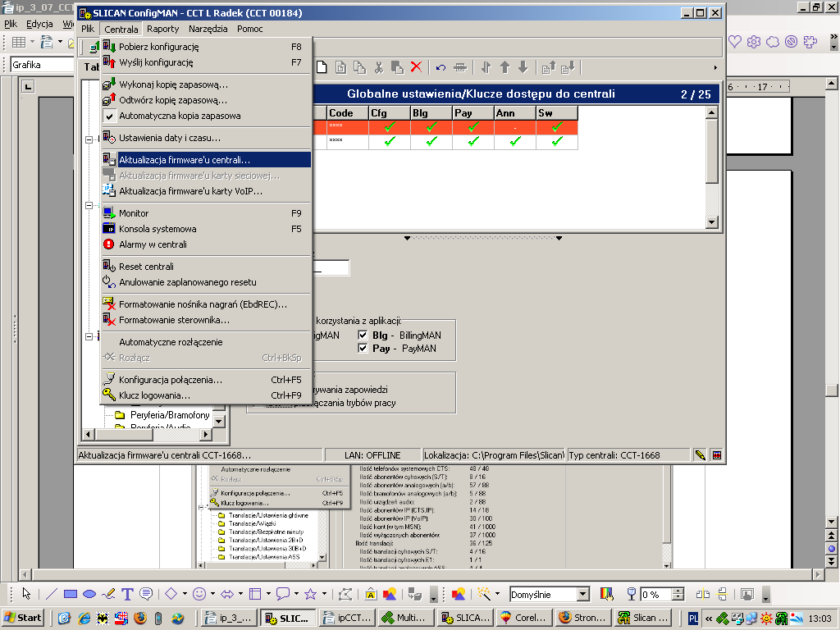This screenshot has height=630, width=840.
Task: Click the Pay column header
Action: (x=473, y=113)
